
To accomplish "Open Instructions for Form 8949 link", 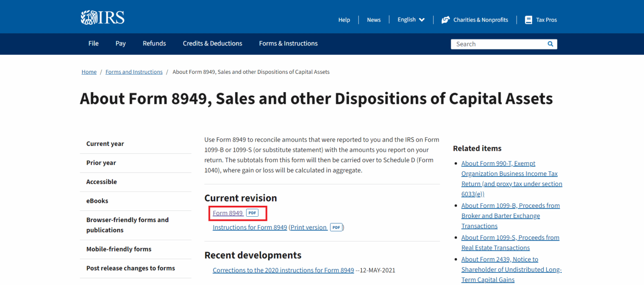I will pyautogui.click(x=250, y=227).
